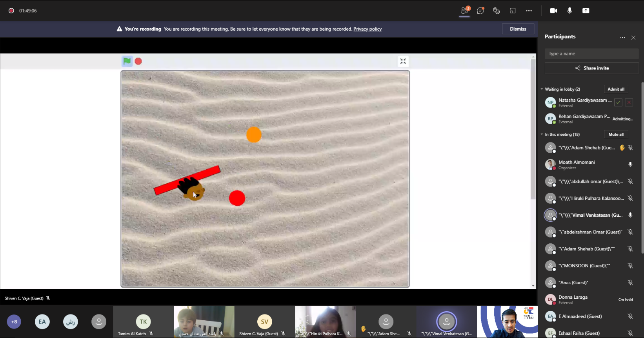The height and width of the screenshot is (338, 644).
Task: Open the rooms icon in top bar
Action: click(x=513, y=11)
